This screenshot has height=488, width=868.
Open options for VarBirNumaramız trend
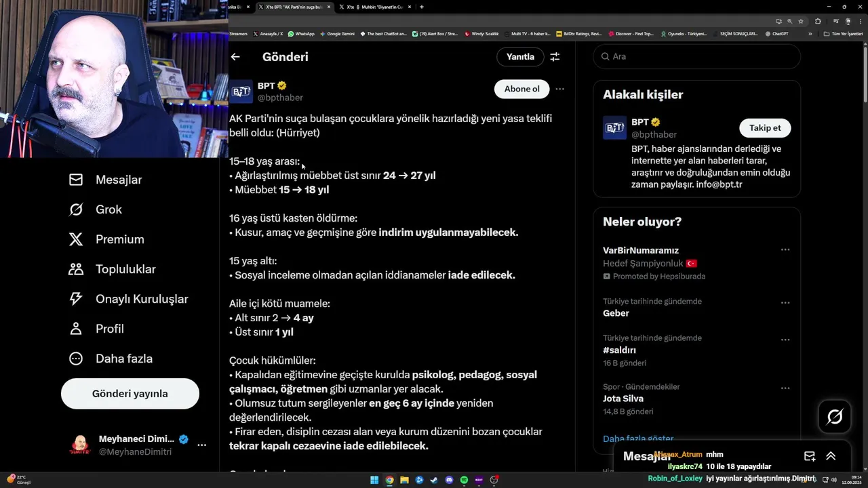pyautogui.click(x=785, y=250)
